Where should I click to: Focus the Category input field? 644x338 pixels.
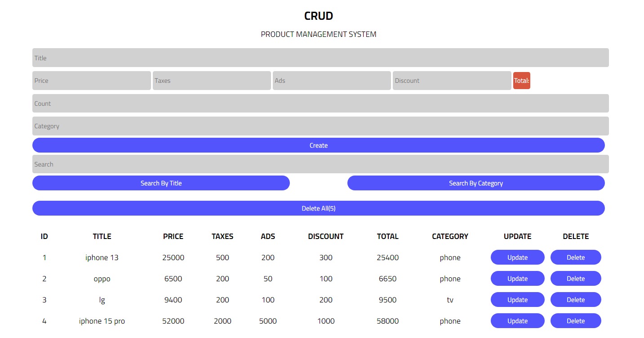pyautogui.click(x=320, y=126)
